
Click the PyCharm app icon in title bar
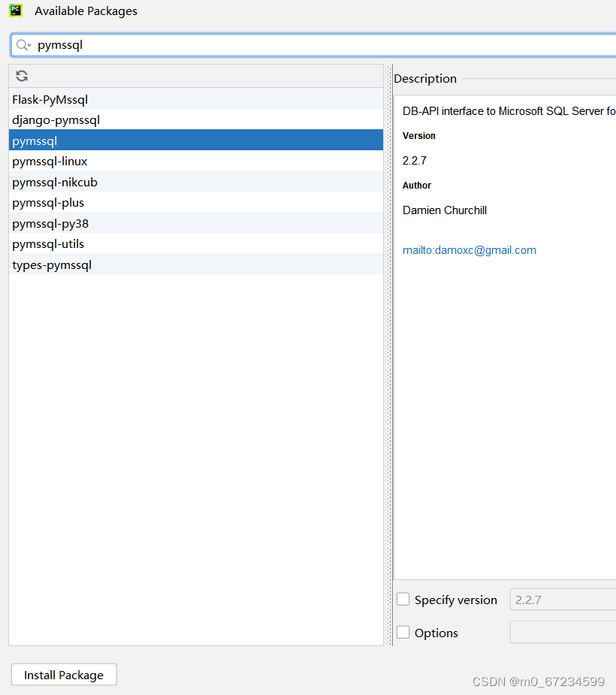coord(16,11)
